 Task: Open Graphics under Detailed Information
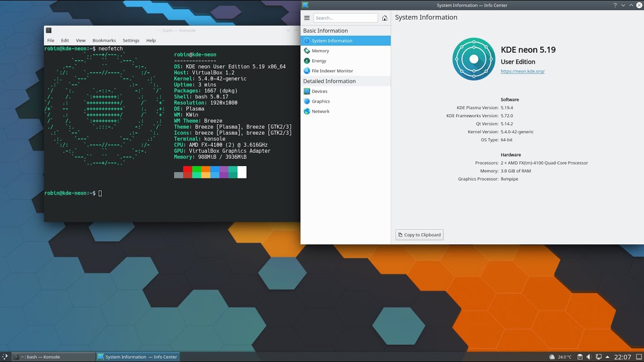click(x=346, y=102)
